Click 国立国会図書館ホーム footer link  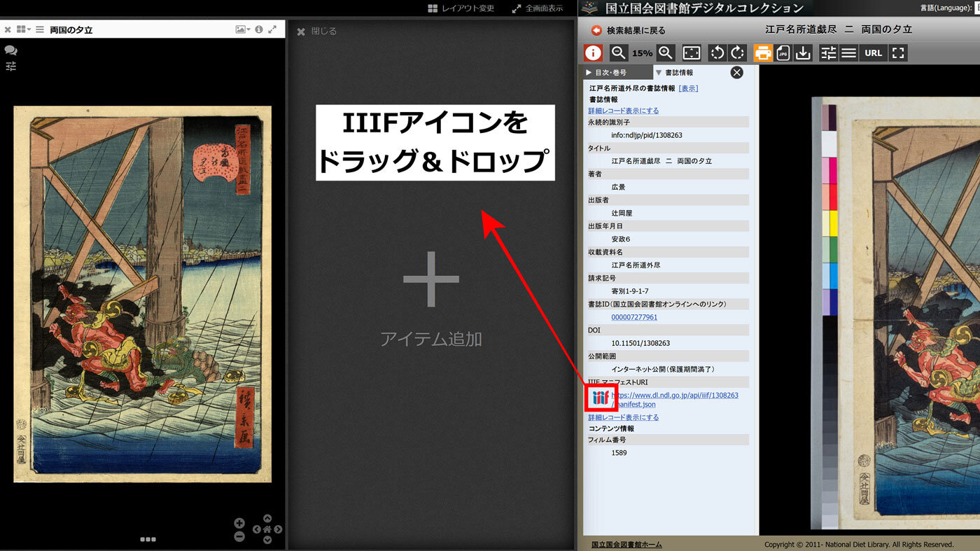626,544
